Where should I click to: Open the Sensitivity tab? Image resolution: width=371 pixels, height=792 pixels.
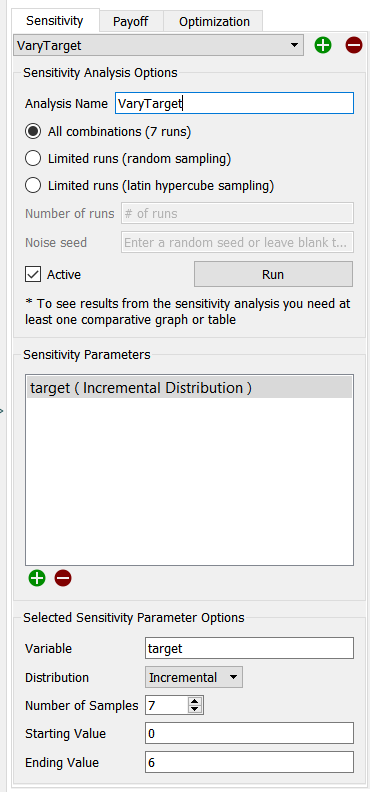coord(55,21)
